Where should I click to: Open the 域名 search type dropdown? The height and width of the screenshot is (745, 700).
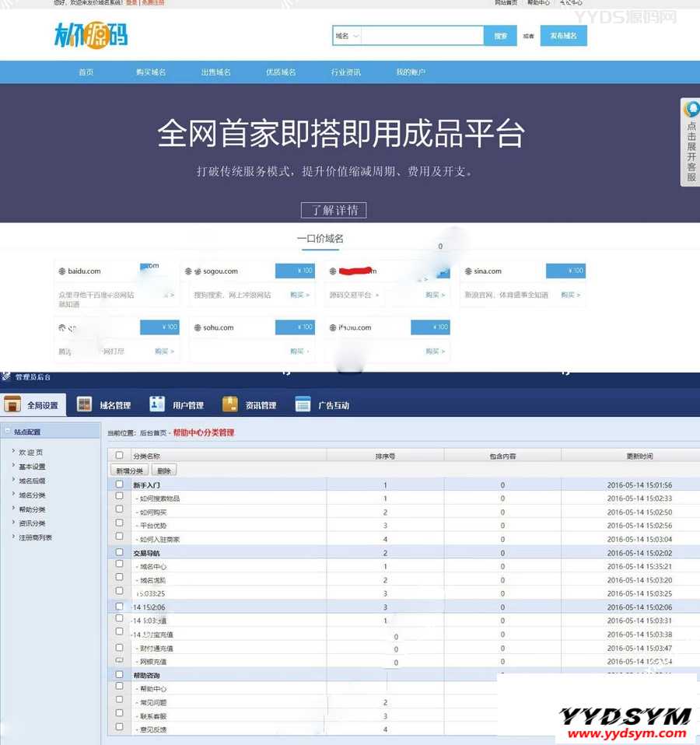click(347, 36)
